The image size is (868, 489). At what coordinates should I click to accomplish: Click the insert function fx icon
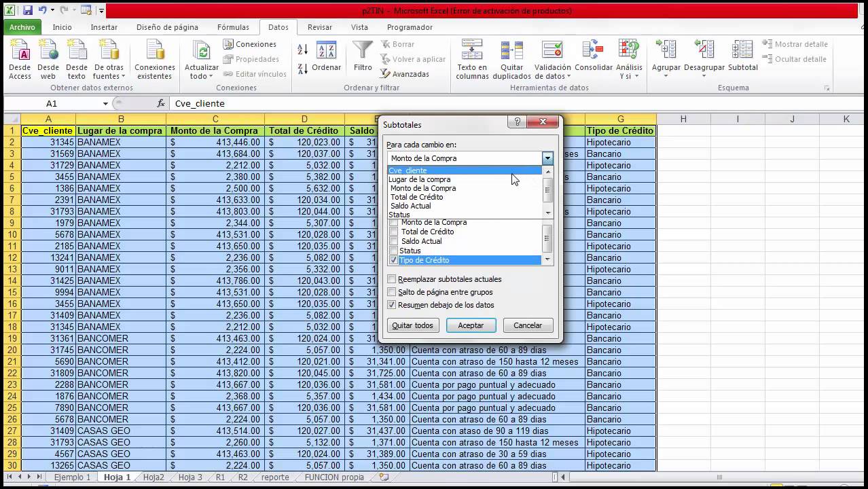click(161, 103)
